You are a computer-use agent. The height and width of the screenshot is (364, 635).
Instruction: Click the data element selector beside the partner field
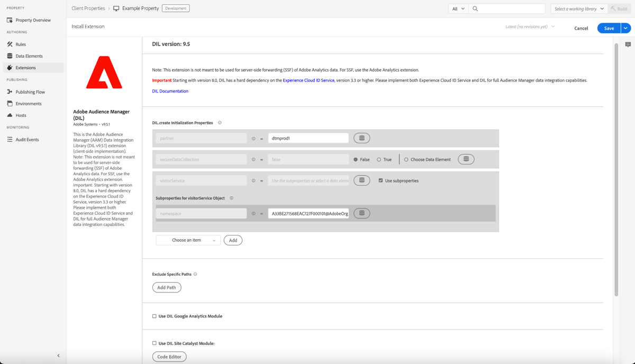click(362, 138)
